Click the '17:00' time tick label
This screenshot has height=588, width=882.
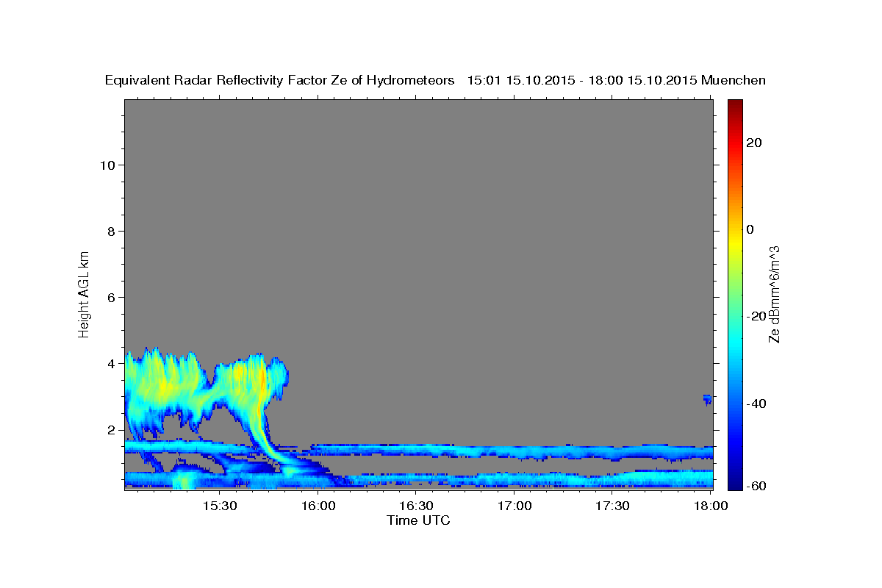click(x=514, y=506)
